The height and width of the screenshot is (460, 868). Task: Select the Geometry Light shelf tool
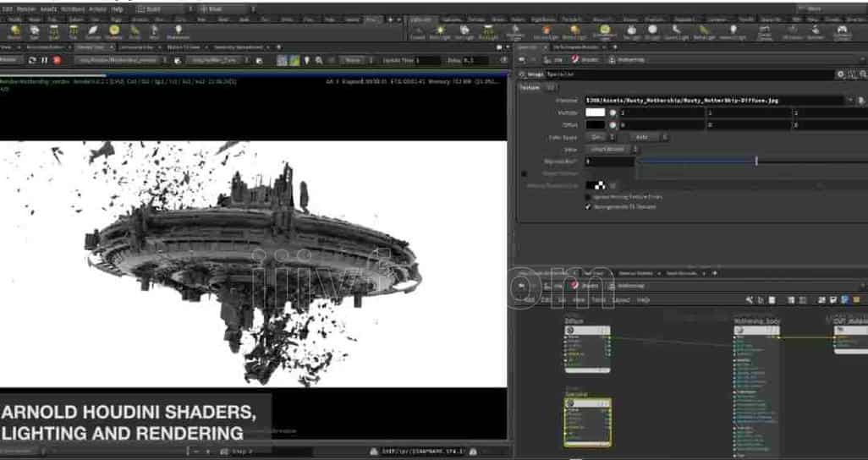(515, 33)
